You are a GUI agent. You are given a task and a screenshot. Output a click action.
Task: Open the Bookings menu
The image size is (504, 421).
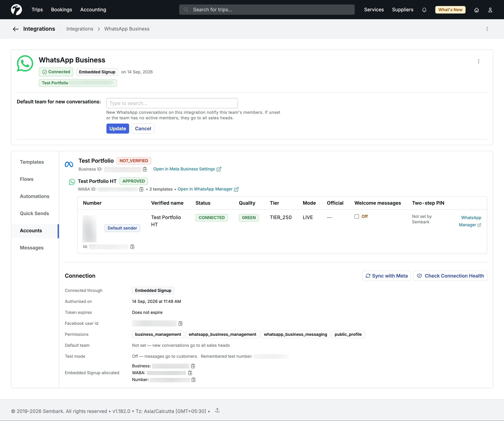(x=61, y=10)
